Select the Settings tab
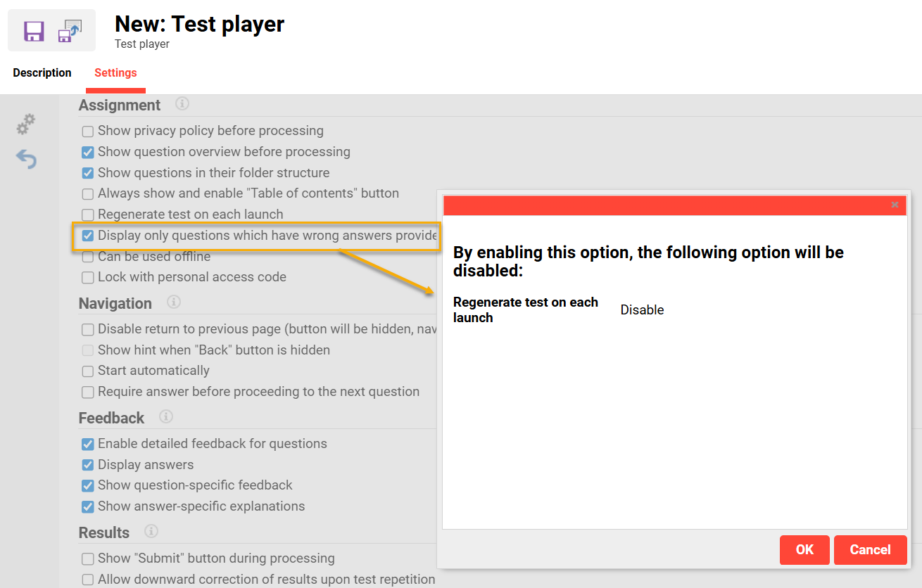 pos(115,72)
